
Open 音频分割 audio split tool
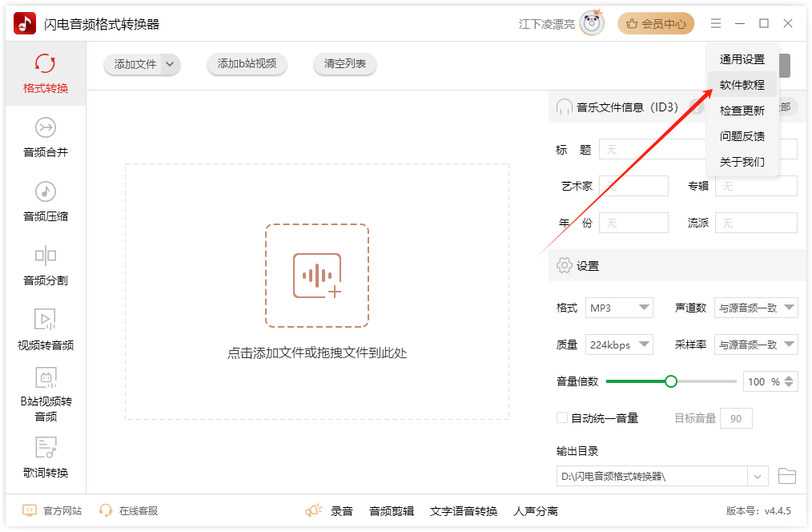point(46,265)
